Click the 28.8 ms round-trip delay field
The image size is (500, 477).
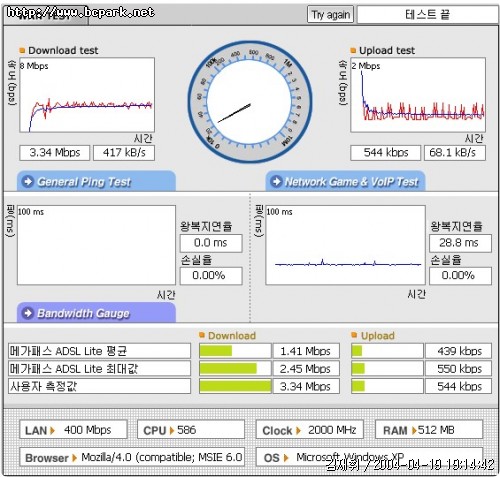tap(460, 243)
